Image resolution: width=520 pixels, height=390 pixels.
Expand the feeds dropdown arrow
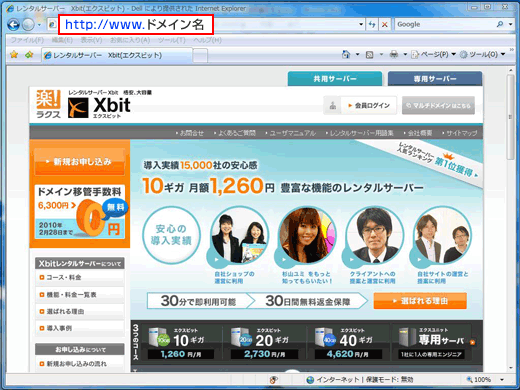coord(381,54)
